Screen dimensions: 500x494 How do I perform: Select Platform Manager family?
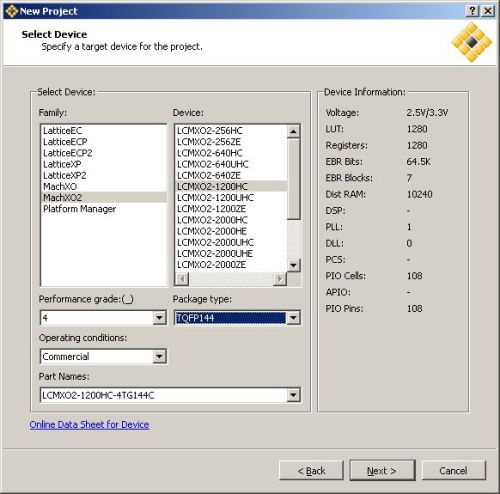(x=103, y=209)
